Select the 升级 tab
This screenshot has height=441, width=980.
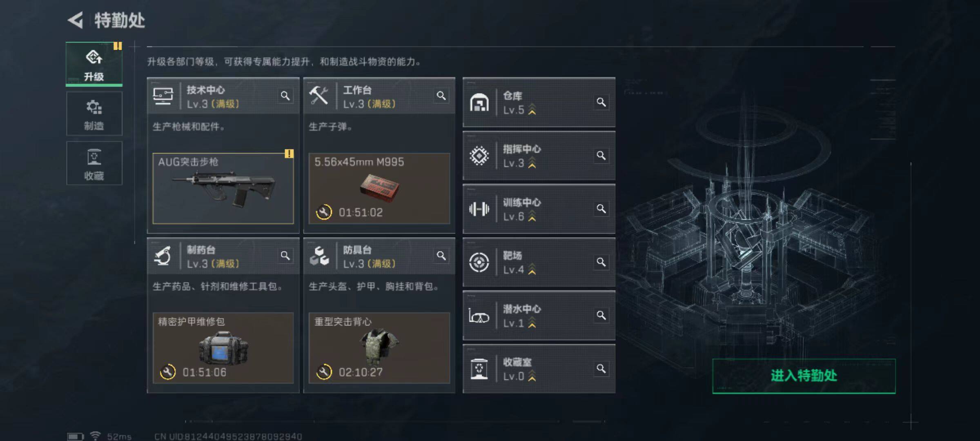pos(94,65)
